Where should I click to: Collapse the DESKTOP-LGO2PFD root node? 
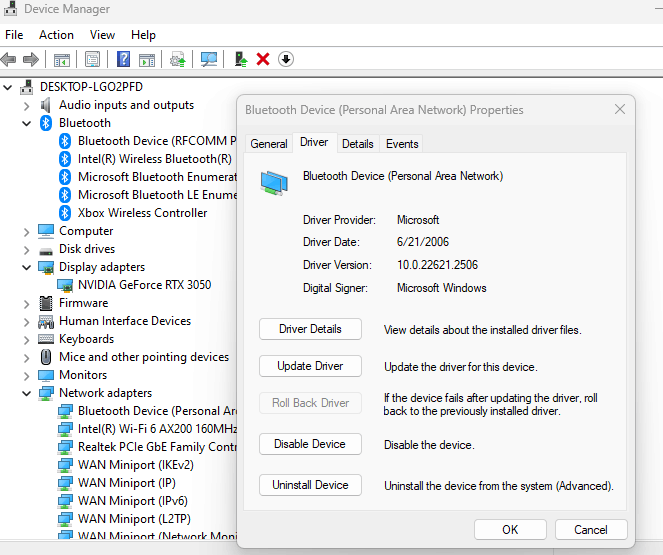click(x=8, y=87)
